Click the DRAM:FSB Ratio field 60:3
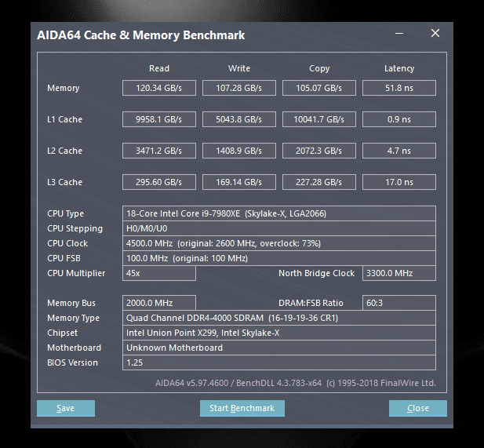The width and height of the screenshot is (484, 448). point(399,303)
